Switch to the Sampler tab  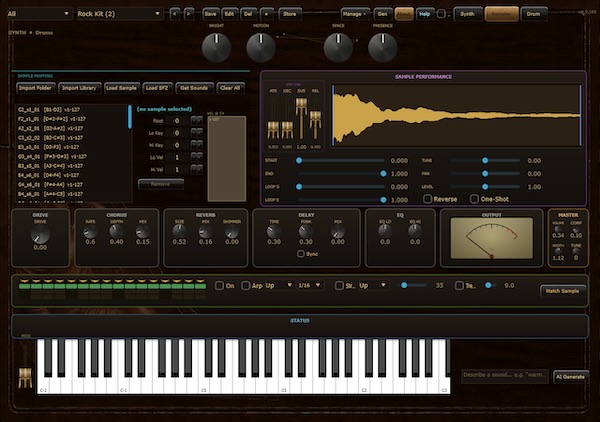point(501,14)
